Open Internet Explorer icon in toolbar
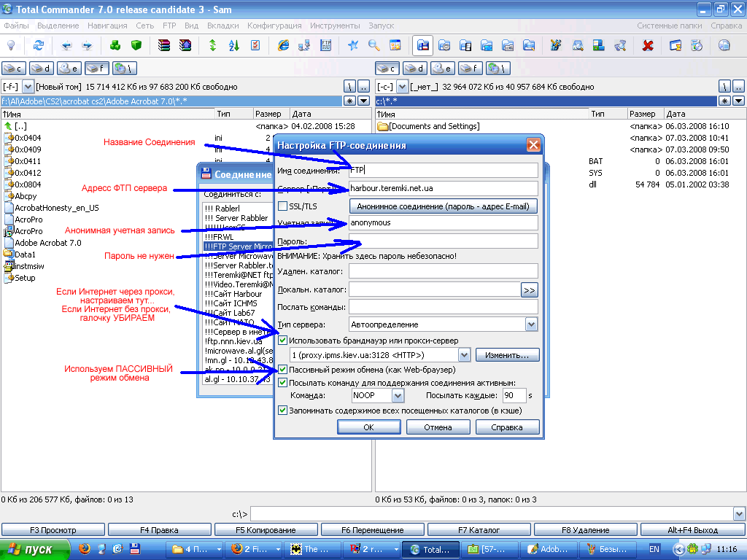This screenshot has height=560, width=747. (x=284, y=45)
